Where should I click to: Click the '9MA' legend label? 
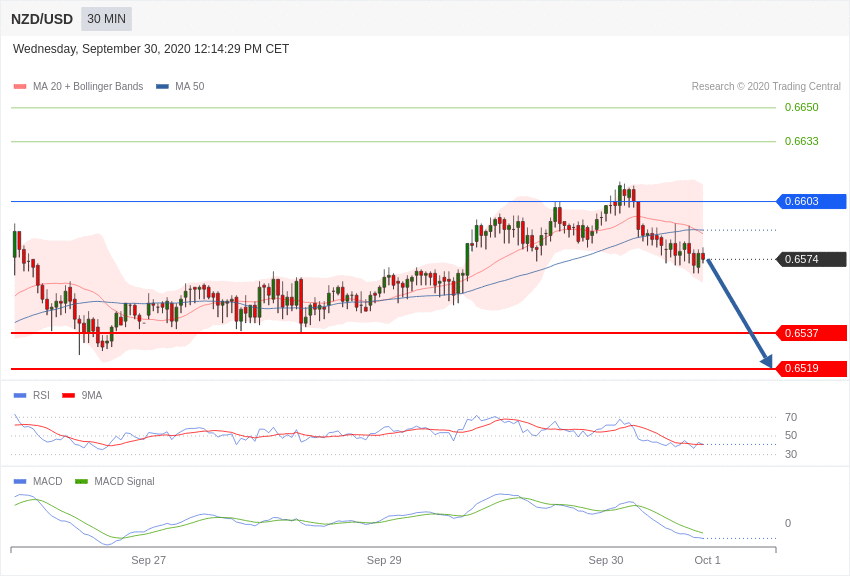tap(92, 396)
